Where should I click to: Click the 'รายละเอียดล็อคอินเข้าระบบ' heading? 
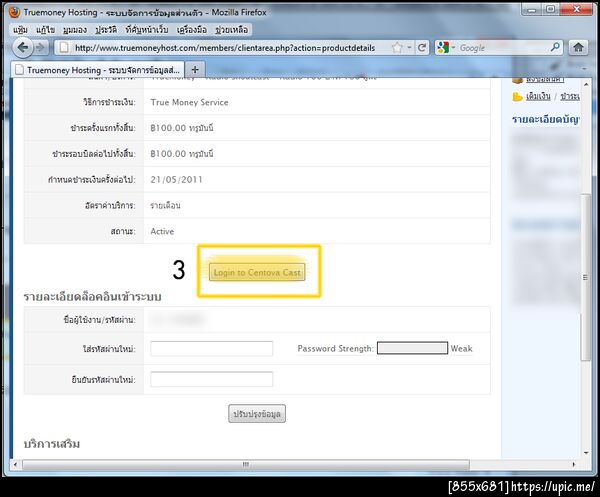click(93, 297)
